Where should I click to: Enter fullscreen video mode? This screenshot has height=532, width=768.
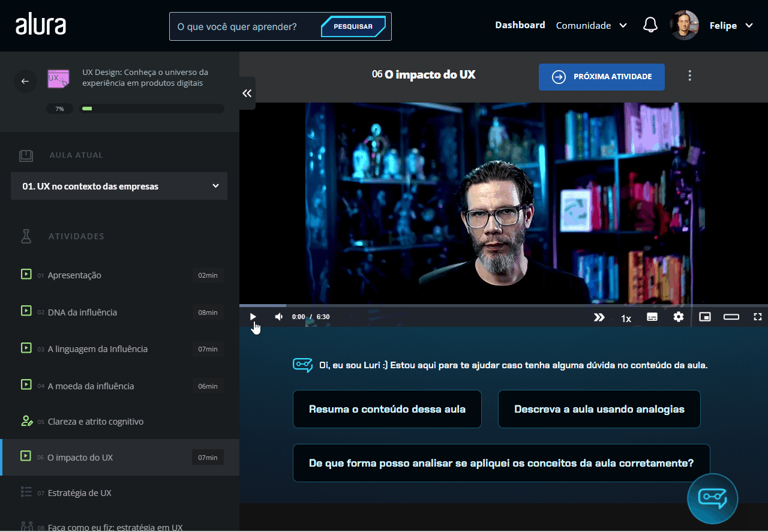point(757,317)
